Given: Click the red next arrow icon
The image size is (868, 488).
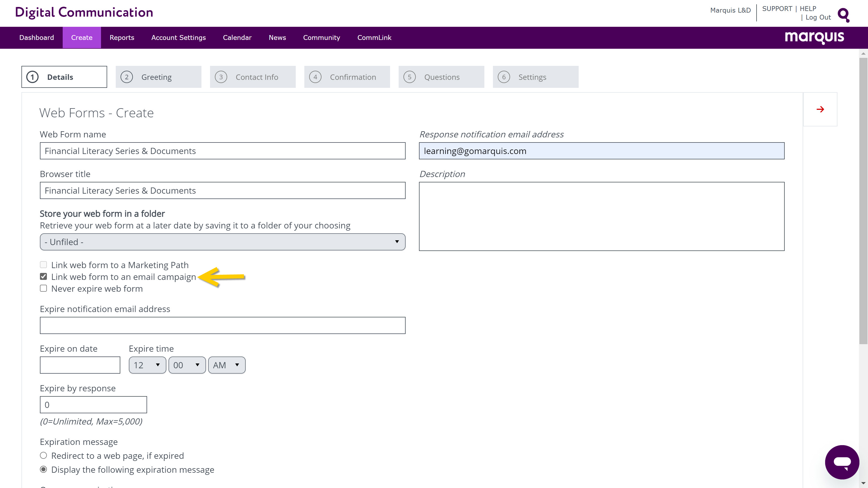Looking at the screenshot, I should [820, 109].
